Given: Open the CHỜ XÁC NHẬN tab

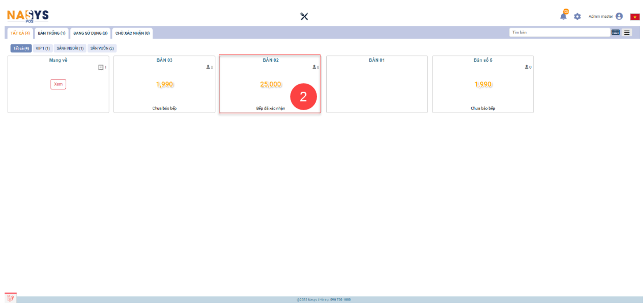Looking at the screenshot, I should [132, 33].
